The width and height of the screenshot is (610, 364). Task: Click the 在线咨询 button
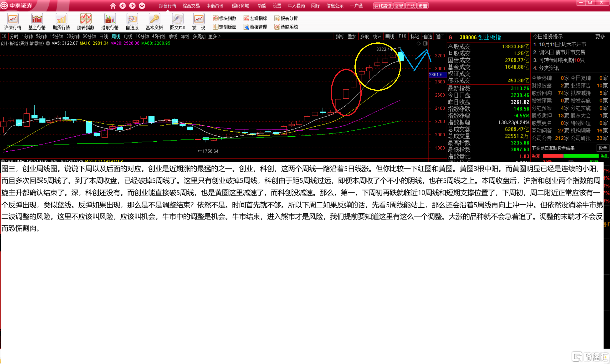(x=383, y=6)
